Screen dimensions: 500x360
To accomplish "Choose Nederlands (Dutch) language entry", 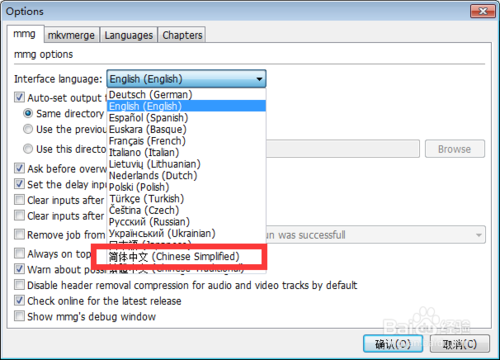I will [186, 175].
